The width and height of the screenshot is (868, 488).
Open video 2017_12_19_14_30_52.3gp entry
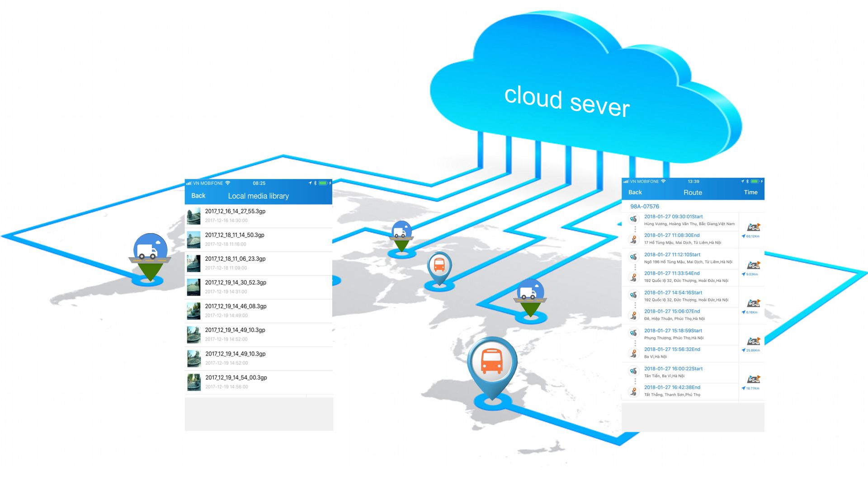(x=236, y=283)
